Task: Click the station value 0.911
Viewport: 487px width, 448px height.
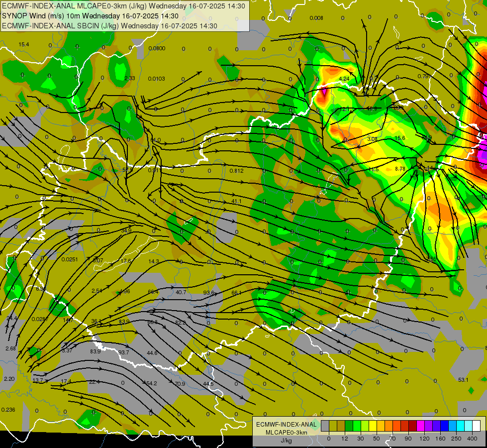Action: [154, 170]
